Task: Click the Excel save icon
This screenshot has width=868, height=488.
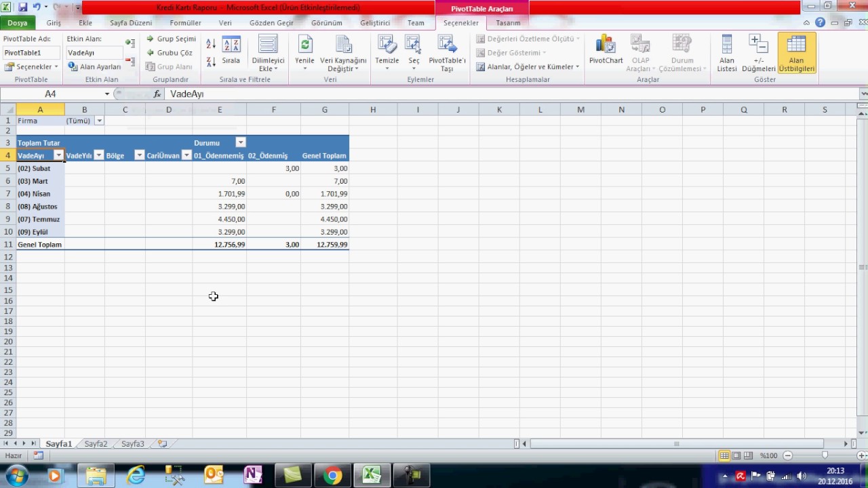Action: 23,7
